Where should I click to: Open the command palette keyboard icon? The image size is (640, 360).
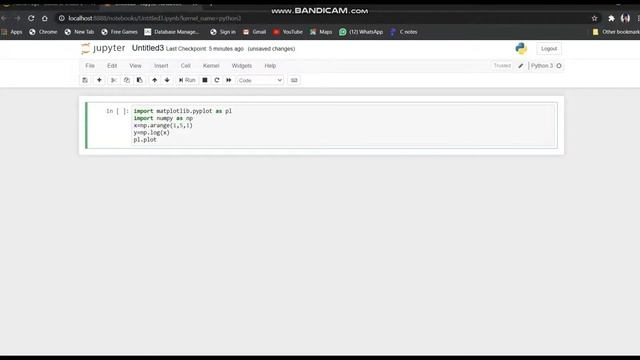(x=294, y=80)
